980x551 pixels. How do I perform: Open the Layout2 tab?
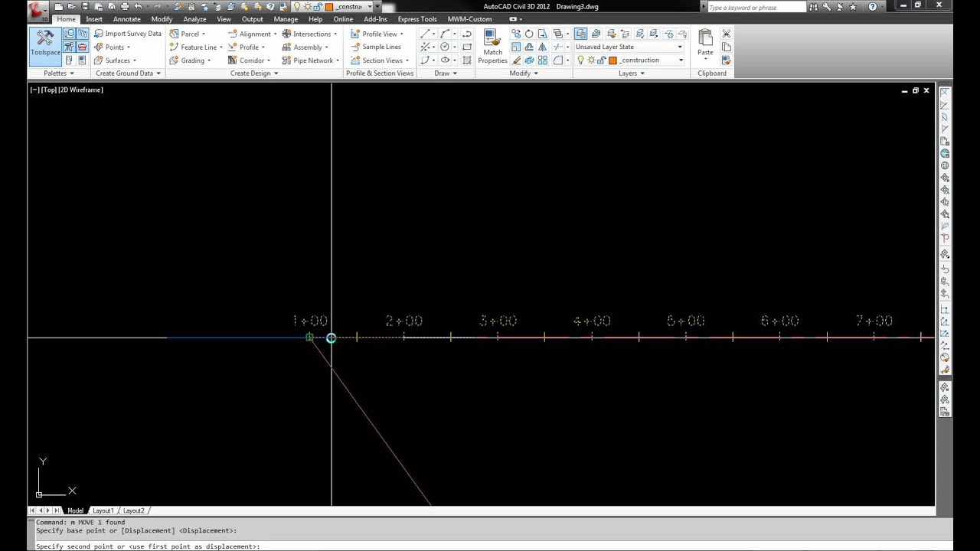point(133,510)
